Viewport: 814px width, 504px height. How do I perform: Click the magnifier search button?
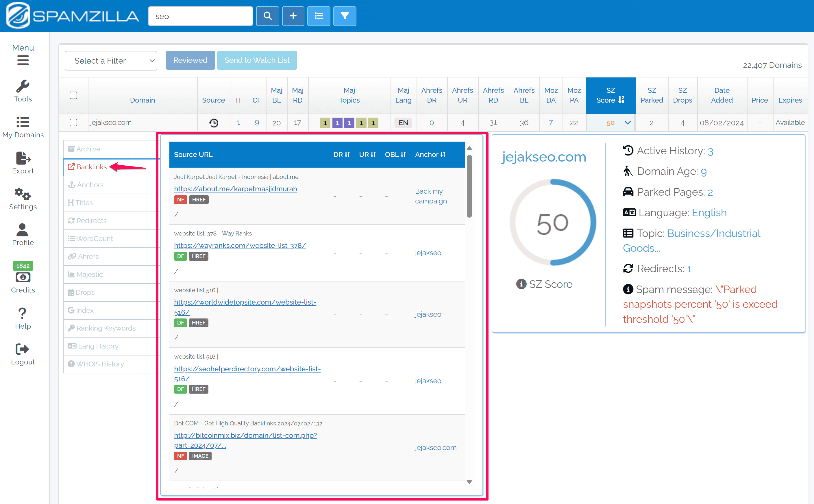click(267, 16)
